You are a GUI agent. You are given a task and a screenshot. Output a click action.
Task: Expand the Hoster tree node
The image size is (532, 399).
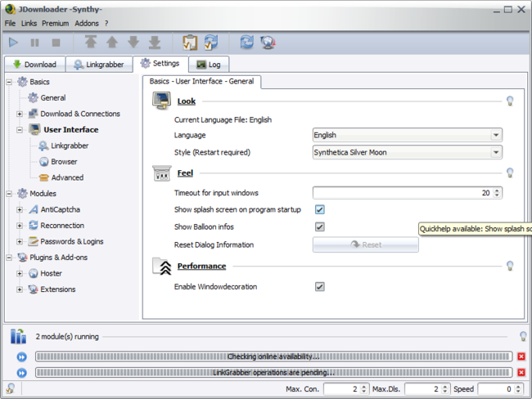coord(20,274)
